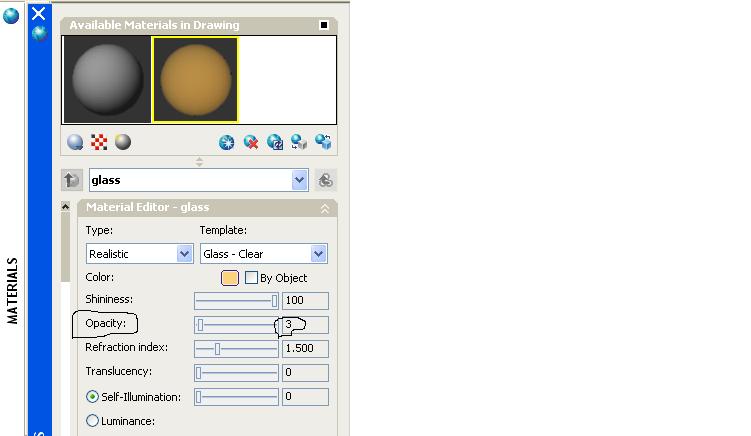
Task: Select the Luminance radio button
Action: [x=92, y=421]
